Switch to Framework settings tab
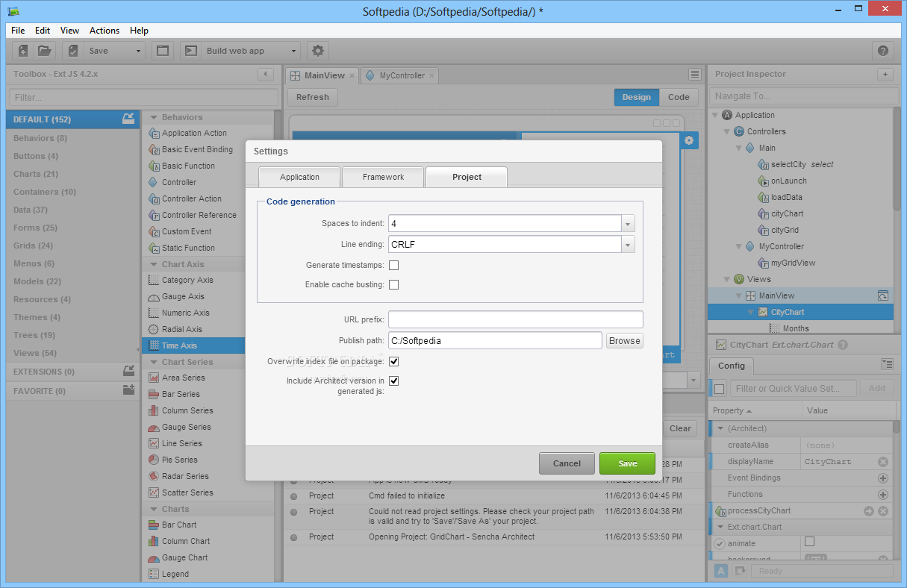 383,177
